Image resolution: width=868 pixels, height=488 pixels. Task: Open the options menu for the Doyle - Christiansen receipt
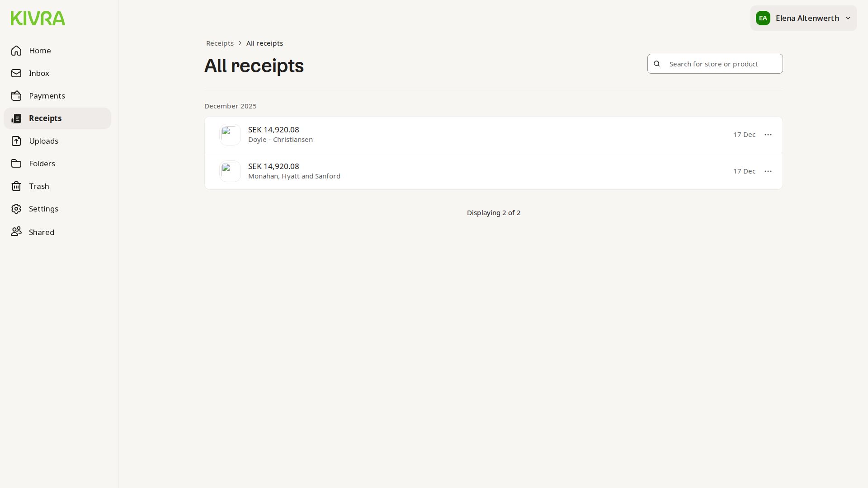[768, 135]
